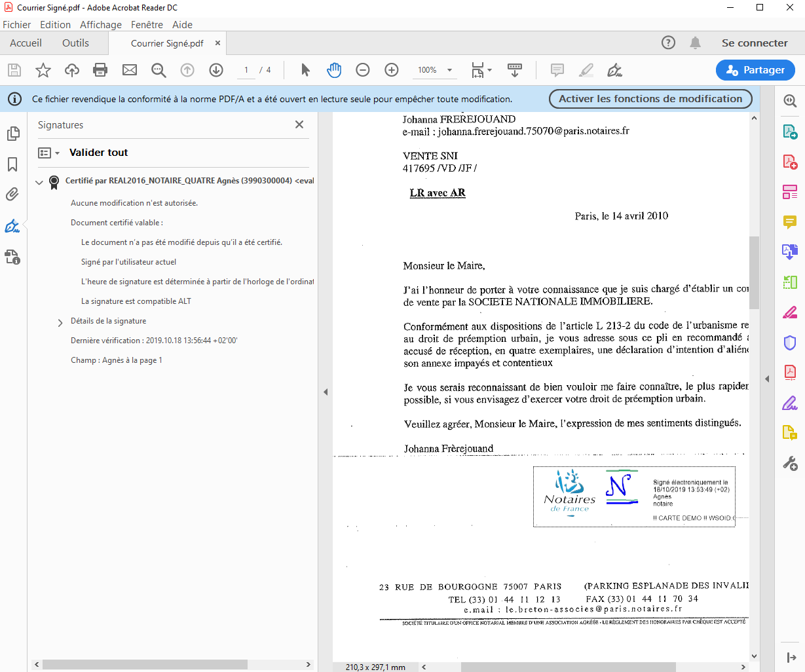The image size is (805, 672).
Task: Zoom out with the minus button
Action: (363, 70)
